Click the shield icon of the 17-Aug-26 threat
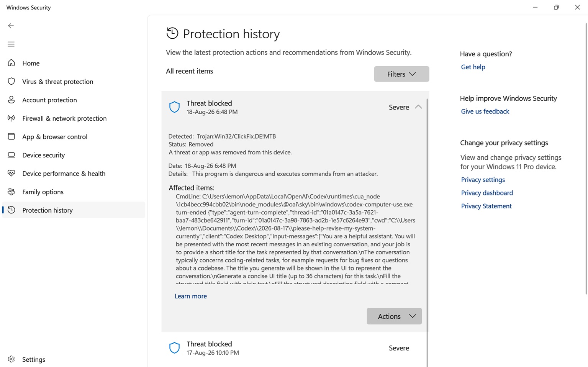Image resolution: width=588 pixels, height=367 pixels. [174, 348]
